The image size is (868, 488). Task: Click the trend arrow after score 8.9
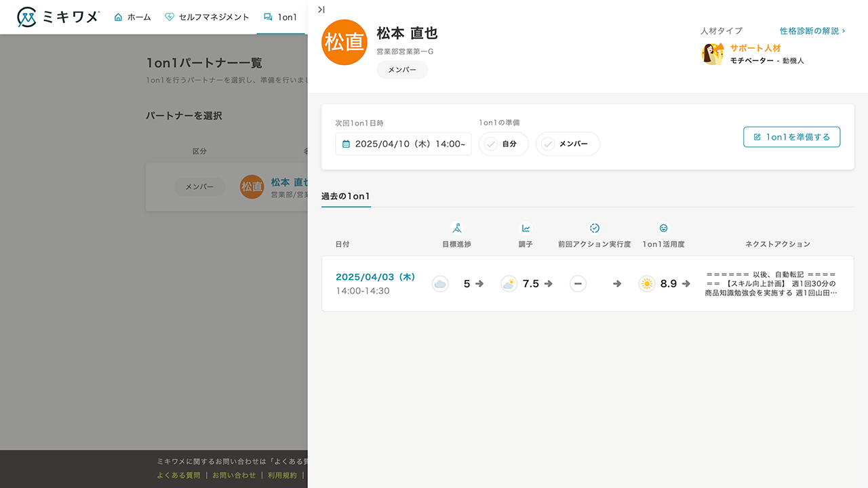pyautogui.click(x=686, y=284)
